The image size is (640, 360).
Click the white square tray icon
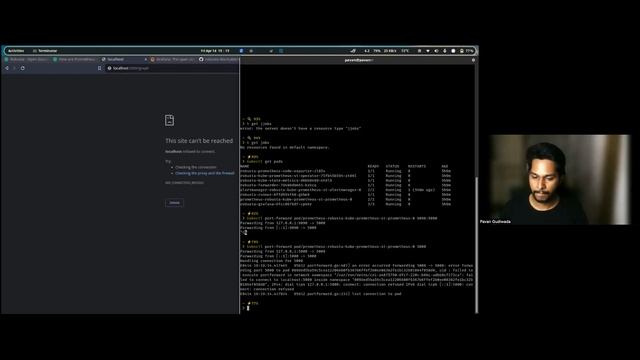tap(453, 51)
